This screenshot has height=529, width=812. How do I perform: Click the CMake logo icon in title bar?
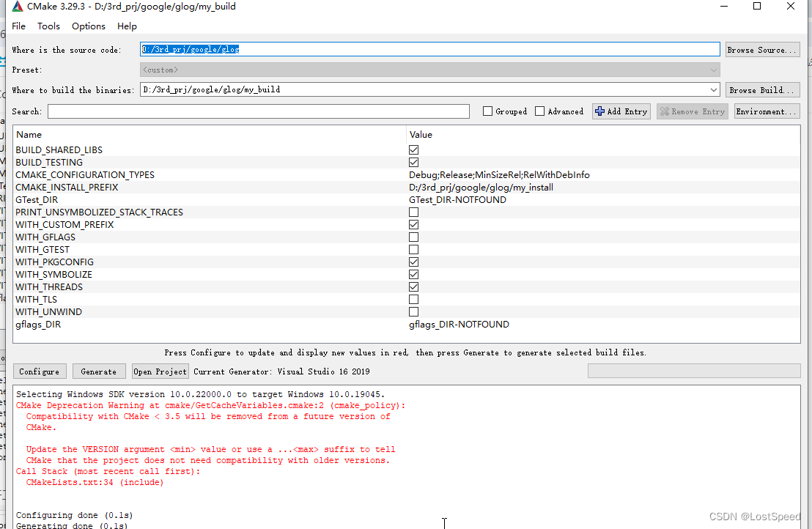click(18, 7)
